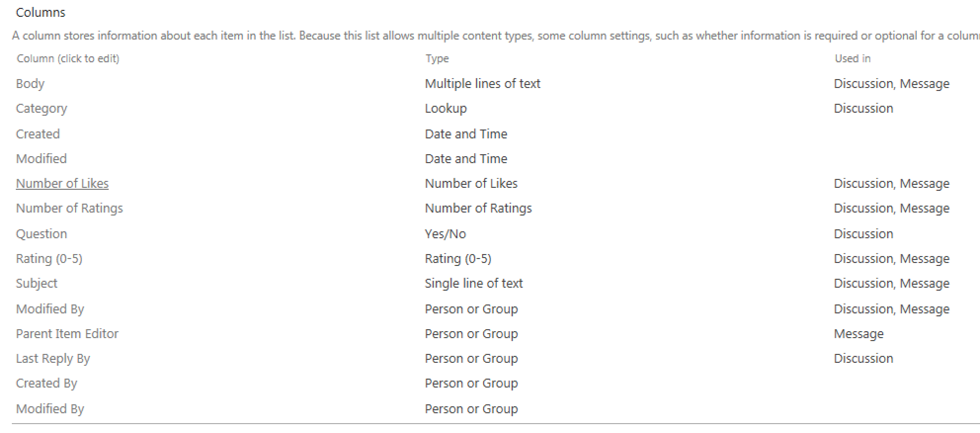Click the Column (click to edit) header

[68, 58]
